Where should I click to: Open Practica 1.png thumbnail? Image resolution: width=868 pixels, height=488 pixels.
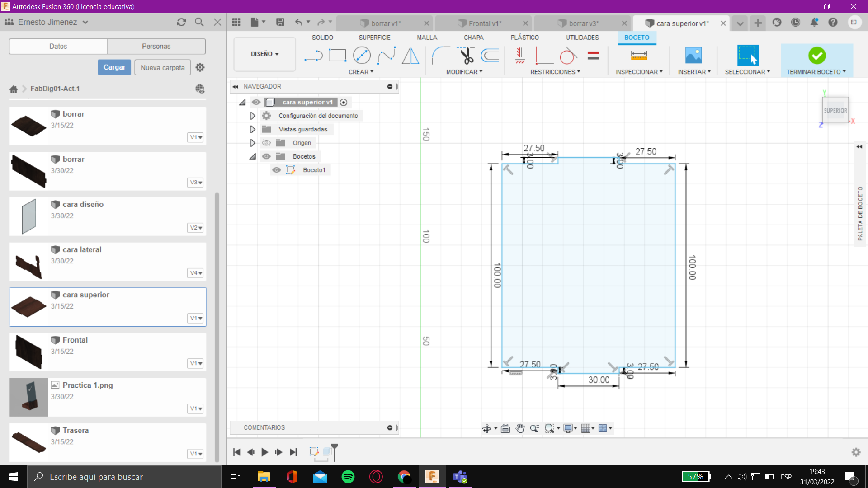click(28, 397)
